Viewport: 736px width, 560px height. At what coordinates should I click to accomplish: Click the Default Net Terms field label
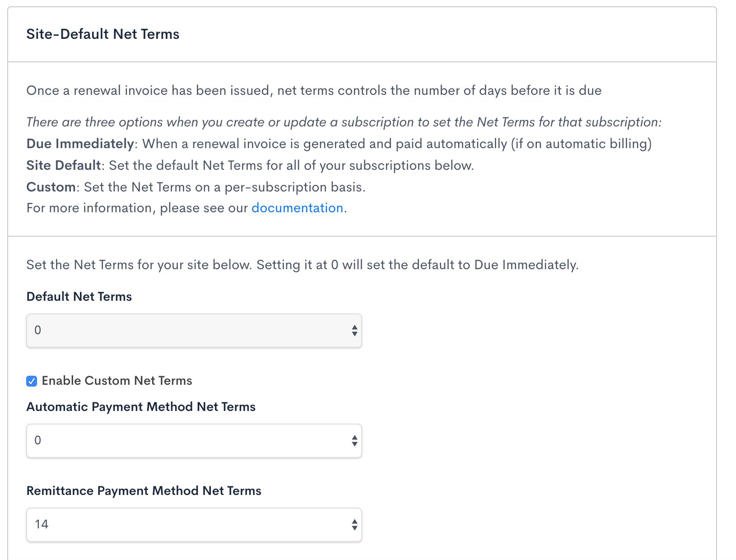[x=79, y=297]
